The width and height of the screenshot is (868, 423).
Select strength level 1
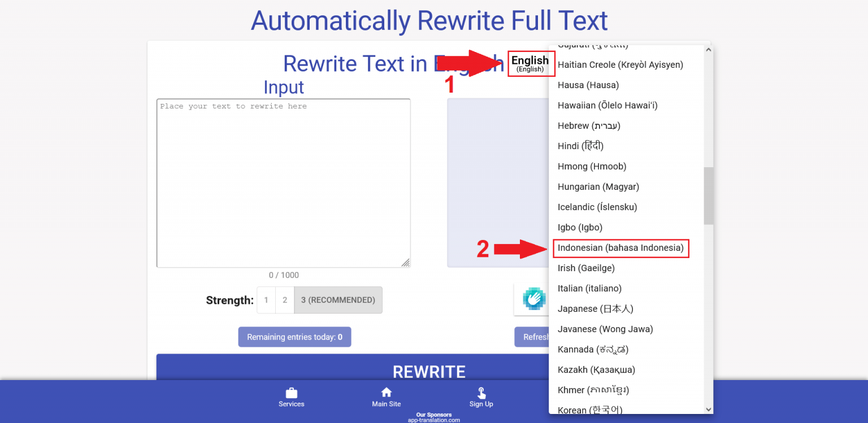coord(266,300)
